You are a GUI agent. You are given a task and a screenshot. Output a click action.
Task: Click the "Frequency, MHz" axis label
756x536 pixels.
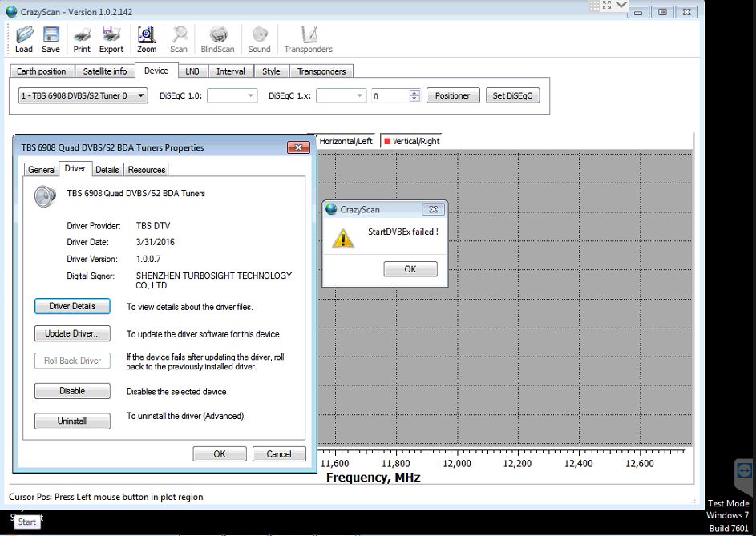coord(373,478)
